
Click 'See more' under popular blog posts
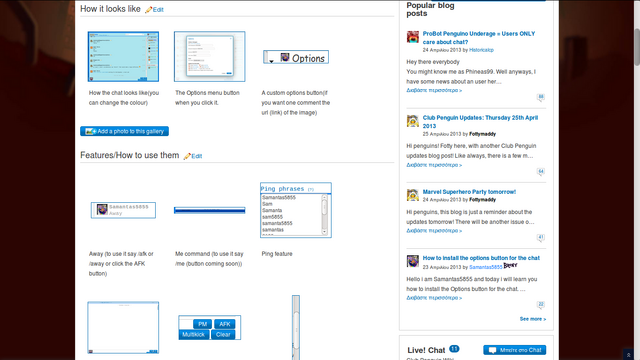tap(533, 319)
